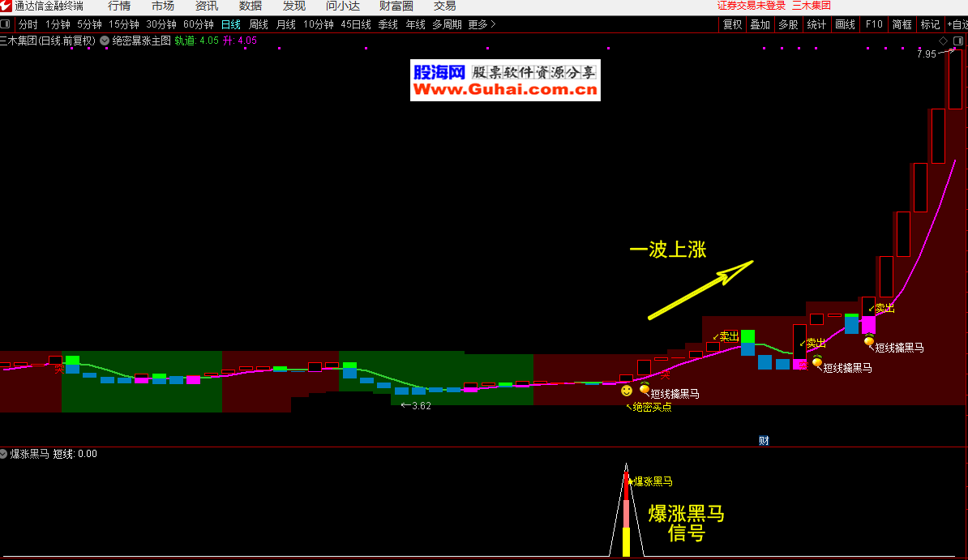
Task: Open the 更多 periods expander
Action: tap(482, 24)
